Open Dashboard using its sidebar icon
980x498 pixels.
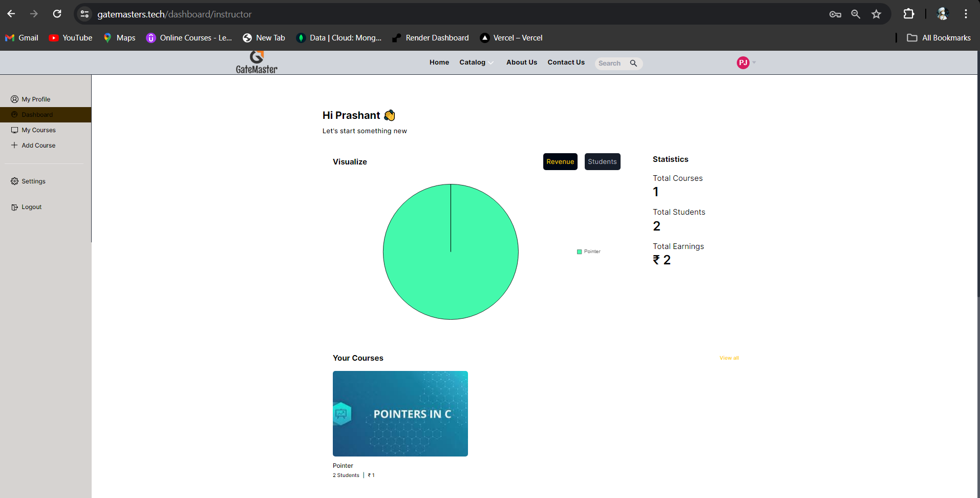pos(15,114)
